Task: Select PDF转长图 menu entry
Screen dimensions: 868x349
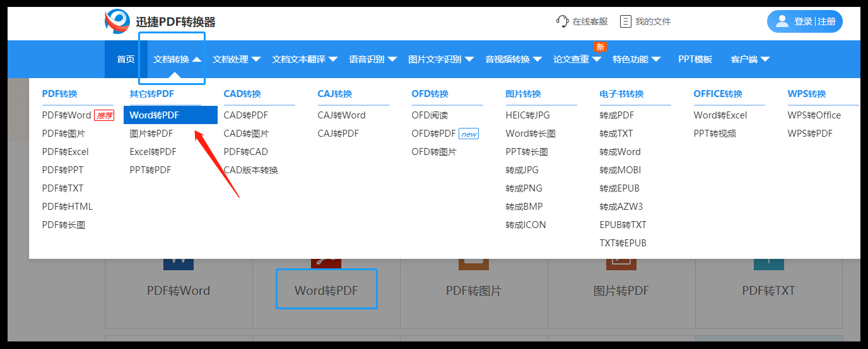Action: click(64, 225)
